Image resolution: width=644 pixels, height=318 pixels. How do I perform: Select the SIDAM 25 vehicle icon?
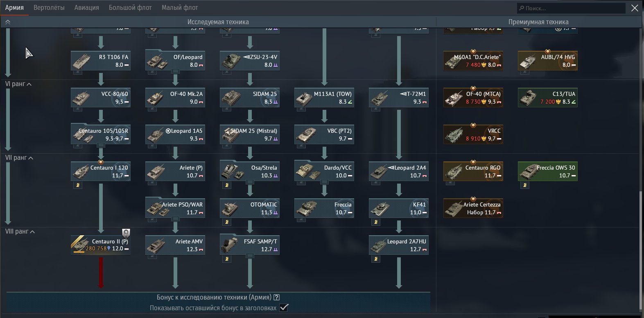230,98
